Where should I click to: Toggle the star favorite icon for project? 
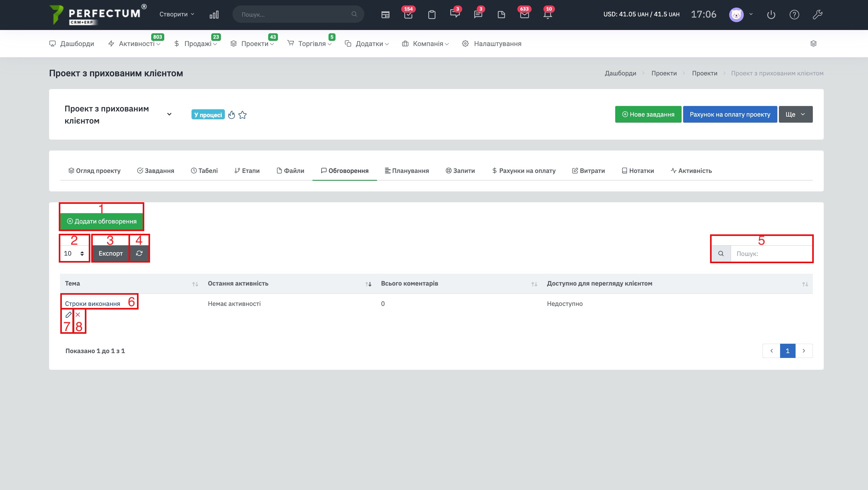pos(242,115)
